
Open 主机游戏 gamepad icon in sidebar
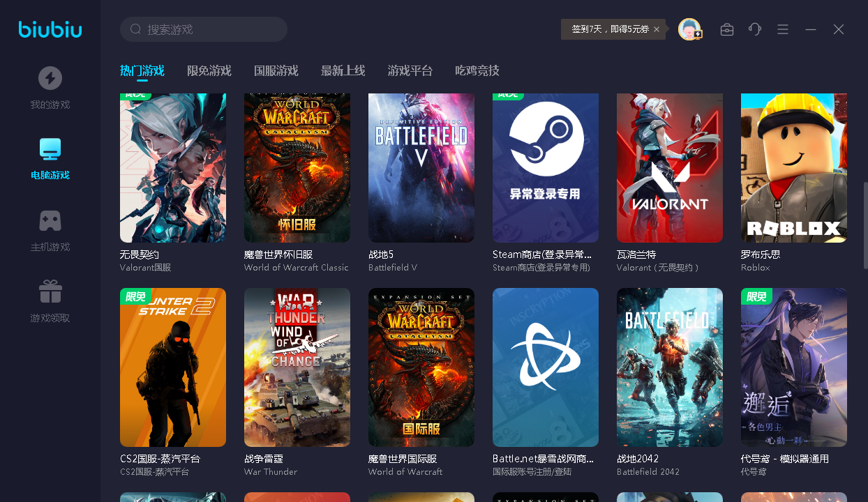(x=50, y=221)
